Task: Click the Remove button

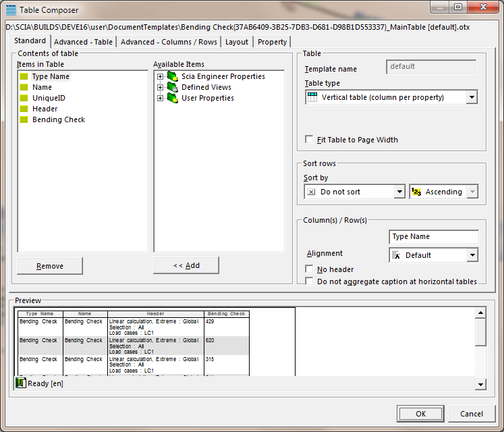Action: pyautogui.click(x=50, y=265)
